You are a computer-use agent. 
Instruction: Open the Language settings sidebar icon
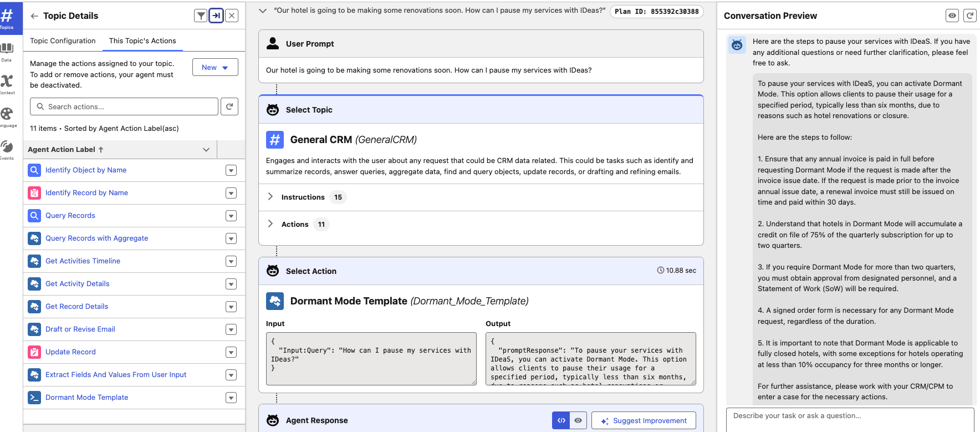pyautogui.click(x=7, y=116)
